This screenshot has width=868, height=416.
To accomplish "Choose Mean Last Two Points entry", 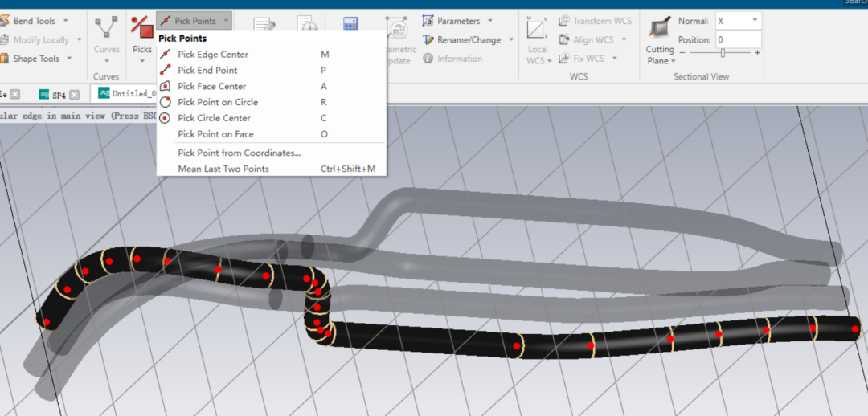I will tap(272, 169).
